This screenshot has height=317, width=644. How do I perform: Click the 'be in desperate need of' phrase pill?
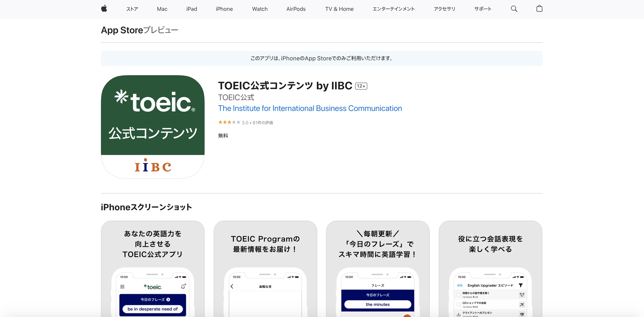153,309
